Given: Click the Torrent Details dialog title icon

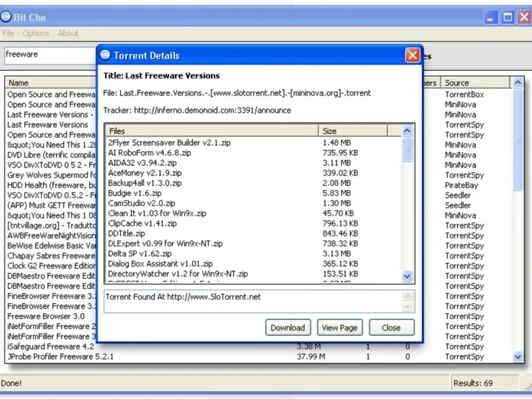Looking at the screenshot, I should pyautogui.click(x=105, y=55).
